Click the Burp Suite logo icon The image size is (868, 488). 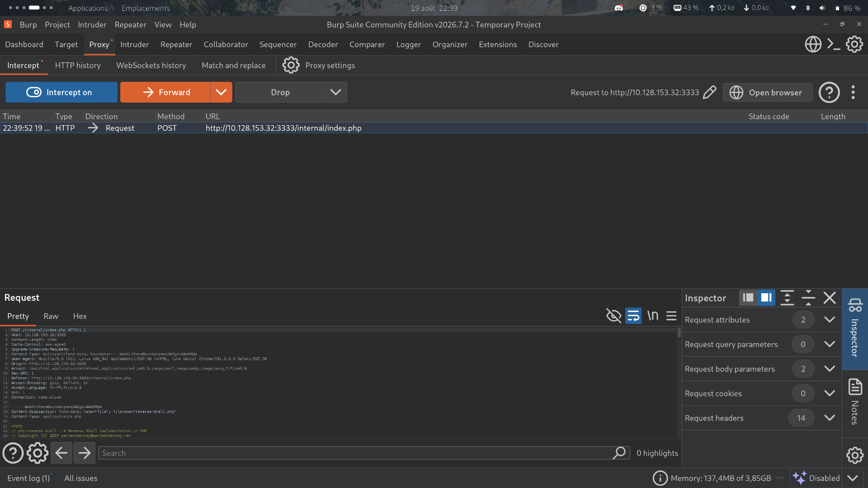[8, 24]
